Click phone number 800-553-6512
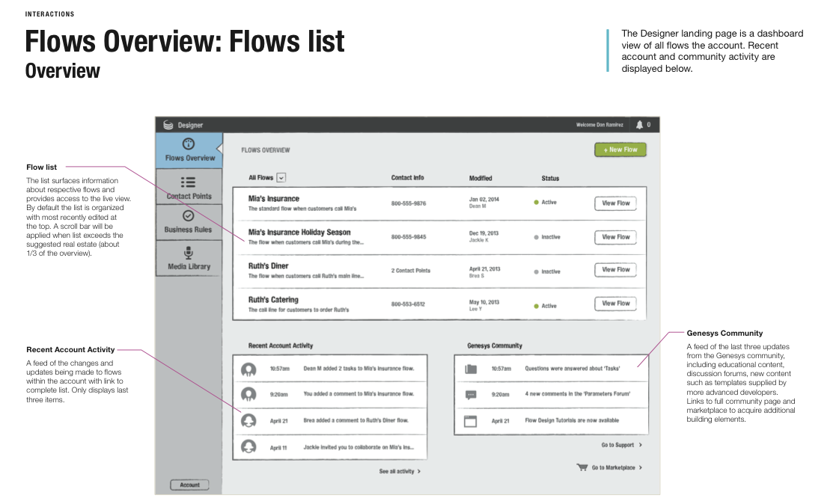The width and height of the screenshot is (830, 504). tap(408, 304)
